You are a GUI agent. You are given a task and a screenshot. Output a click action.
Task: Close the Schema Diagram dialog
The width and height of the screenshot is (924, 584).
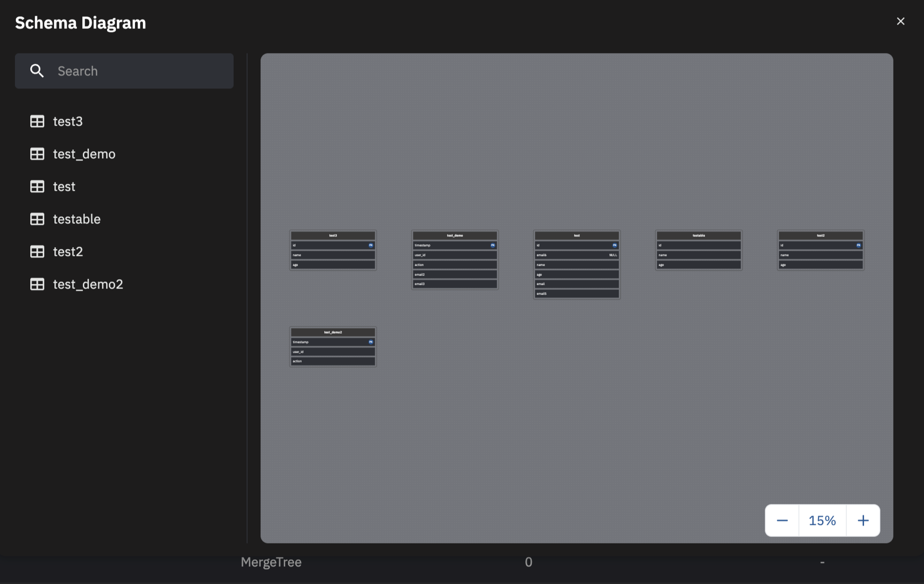(x=900, y=21)
